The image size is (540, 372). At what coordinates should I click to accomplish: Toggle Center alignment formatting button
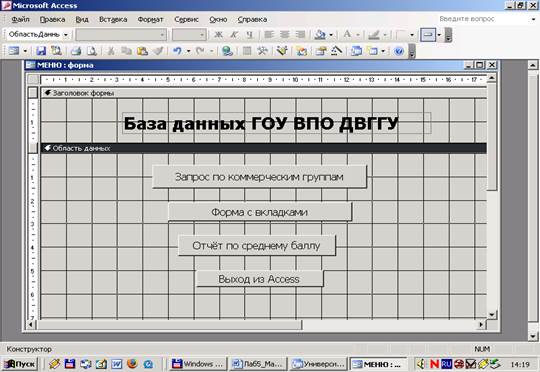click(284, 34)
